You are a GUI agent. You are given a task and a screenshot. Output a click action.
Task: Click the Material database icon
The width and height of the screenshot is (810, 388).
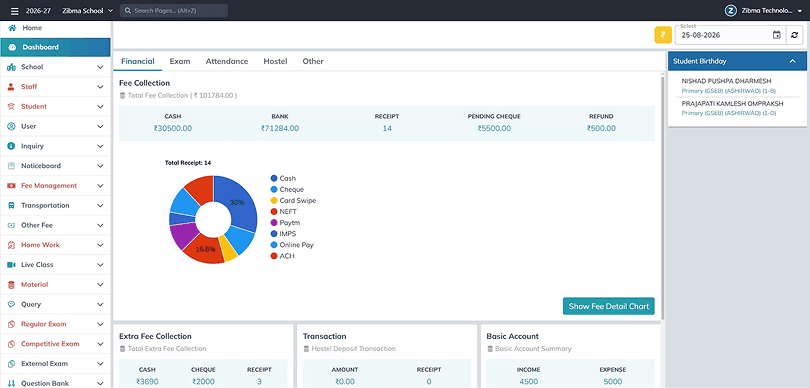coord(11,285)
